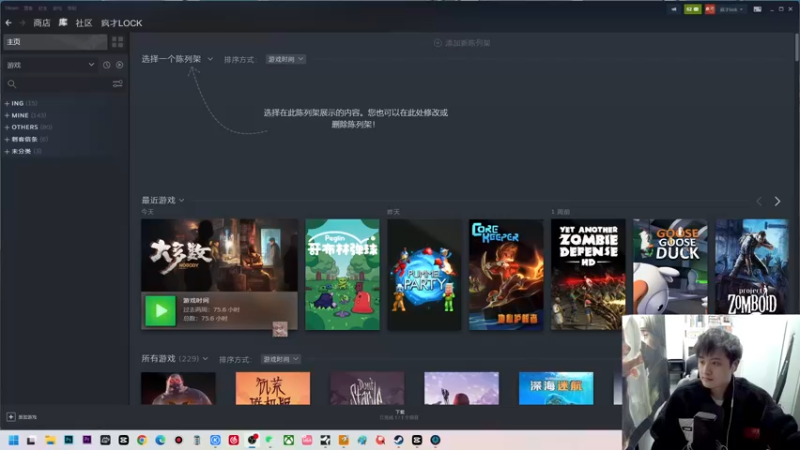Open the Xbox app from taskbar
800x450 pixels.
pyautogui.click(x=288, y=440)
